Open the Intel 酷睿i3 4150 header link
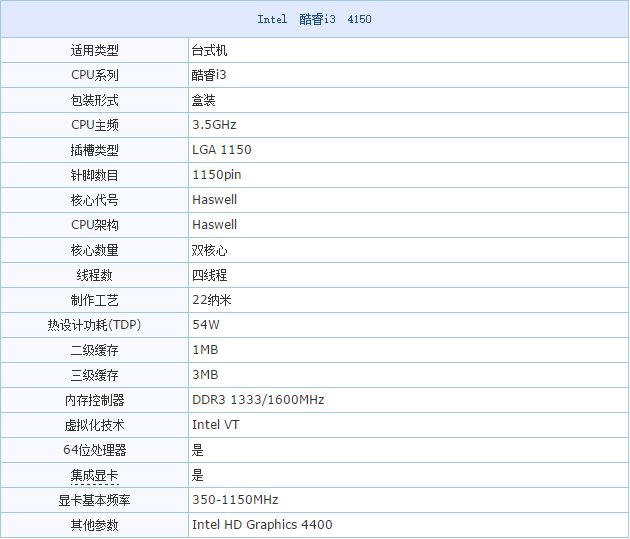The width and height of the screenshot is (630, 539). click(x=314, y=19)
